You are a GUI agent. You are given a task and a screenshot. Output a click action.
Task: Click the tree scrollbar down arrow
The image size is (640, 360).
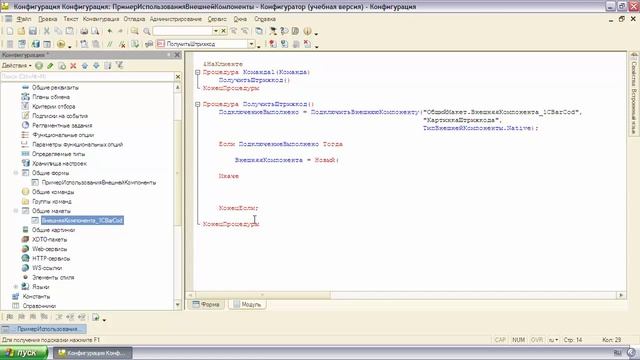178,305
